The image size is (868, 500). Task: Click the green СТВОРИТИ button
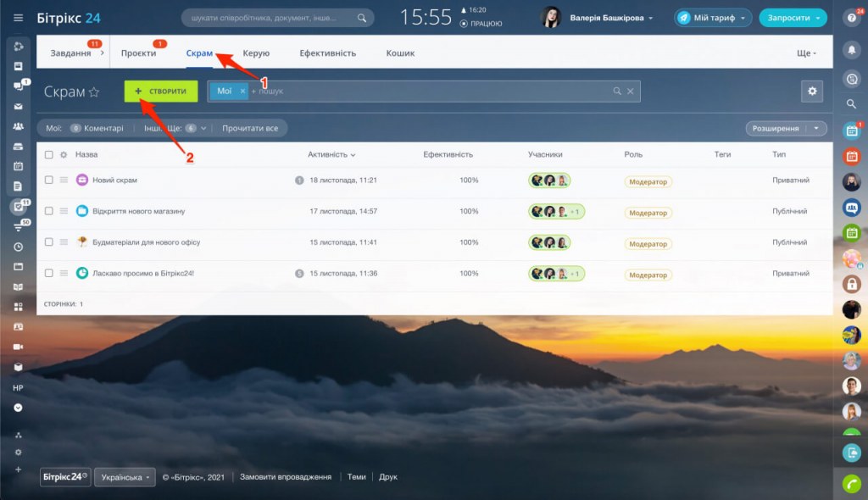click(161, 92)
